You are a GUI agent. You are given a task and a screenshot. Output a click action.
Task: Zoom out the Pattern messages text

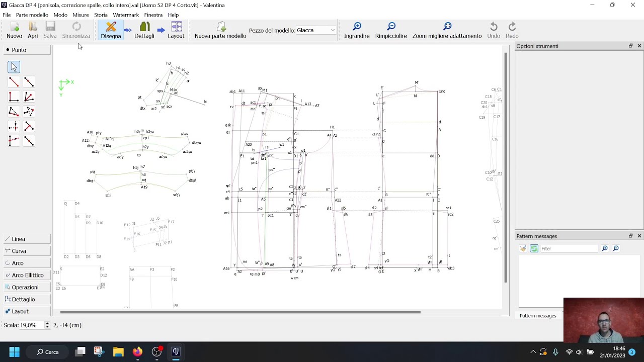tap(616, 248)
